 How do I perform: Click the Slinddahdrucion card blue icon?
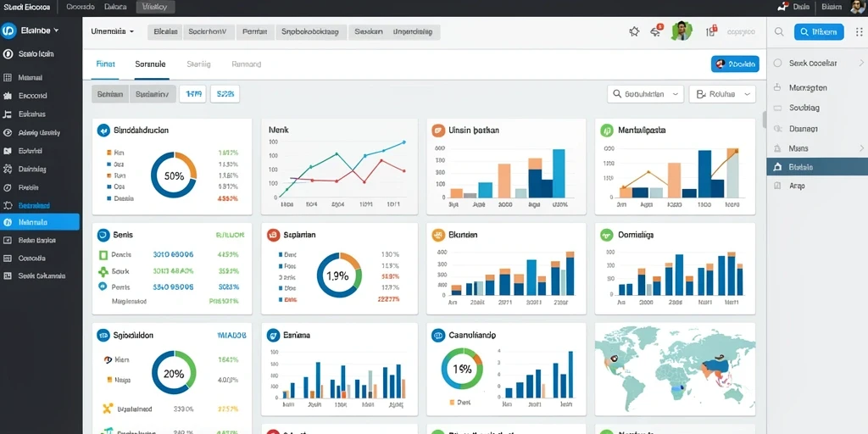[103, 131]
